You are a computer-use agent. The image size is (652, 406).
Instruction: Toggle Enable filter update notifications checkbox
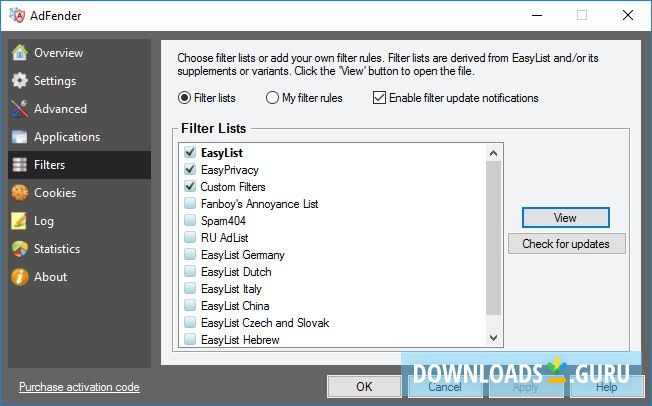click(379, 98)
